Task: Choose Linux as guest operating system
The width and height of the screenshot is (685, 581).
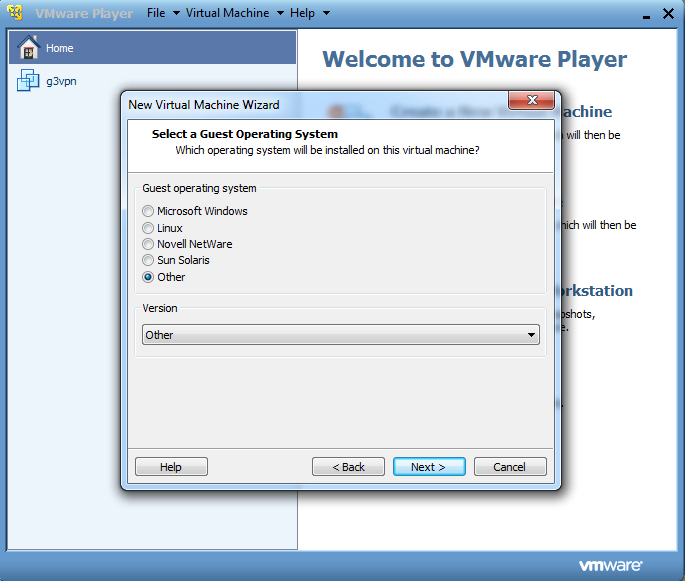Action: point(148,228)
